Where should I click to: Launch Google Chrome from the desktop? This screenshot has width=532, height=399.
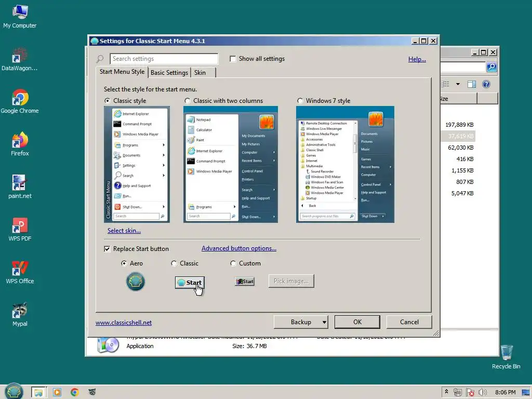point(20,102)
